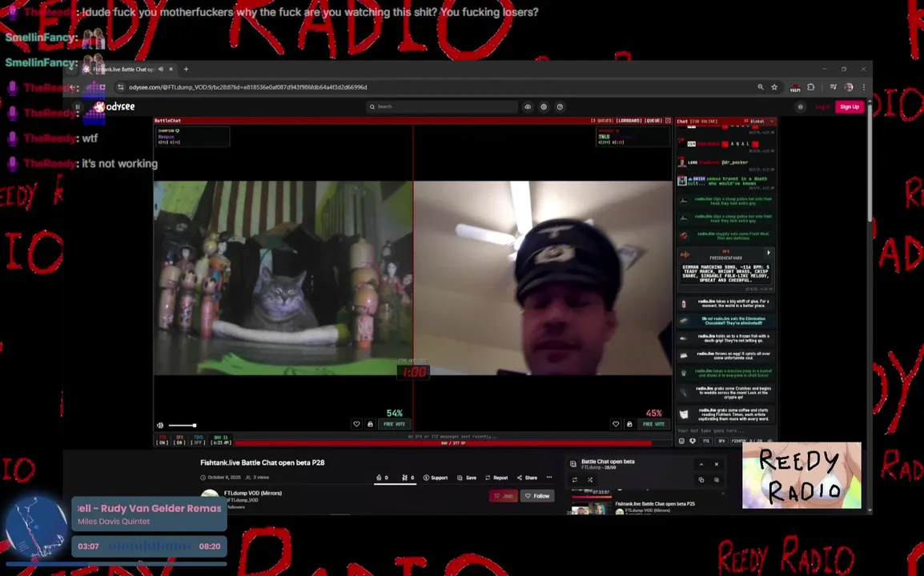Click the browser reload button
The width and height of the screenshot is (924, 576).
point(102,87)
